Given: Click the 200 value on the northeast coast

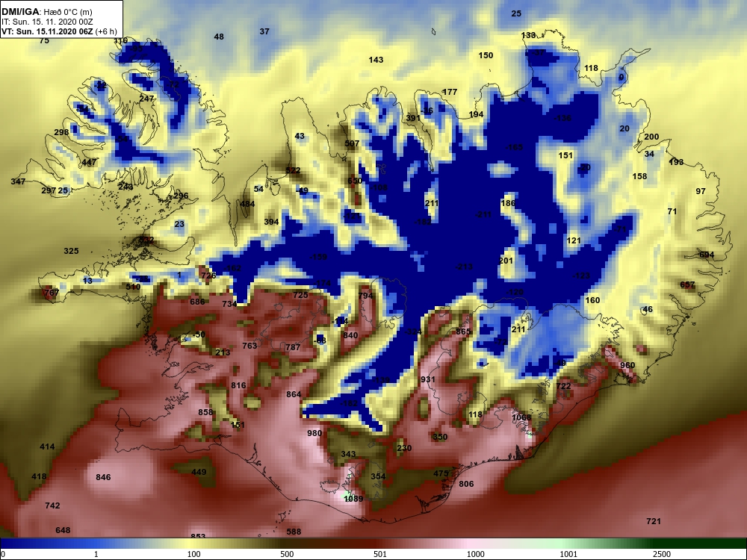Looking at the screenshot, I should (651, 136).
